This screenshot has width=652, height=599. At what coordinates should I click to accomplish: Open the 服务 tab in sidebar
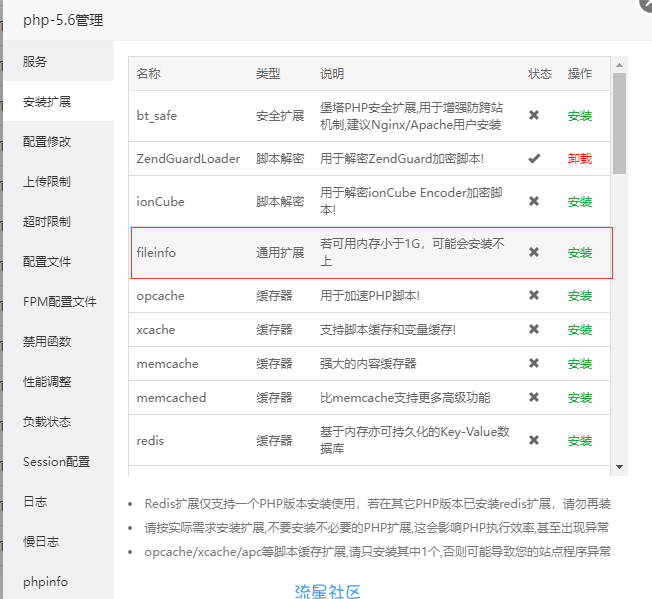click(58, 62)
